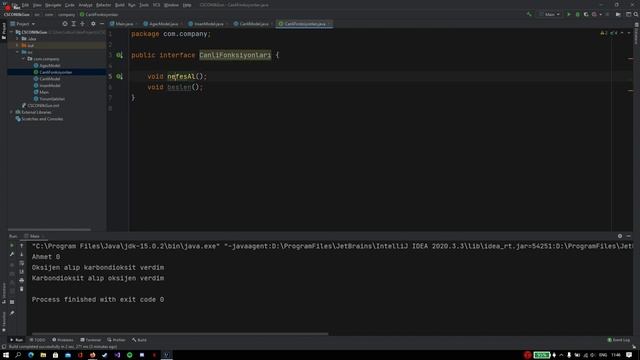The image size is (640, 360).
Task: Collapse the root project node in tree
Action: point(12,32)
